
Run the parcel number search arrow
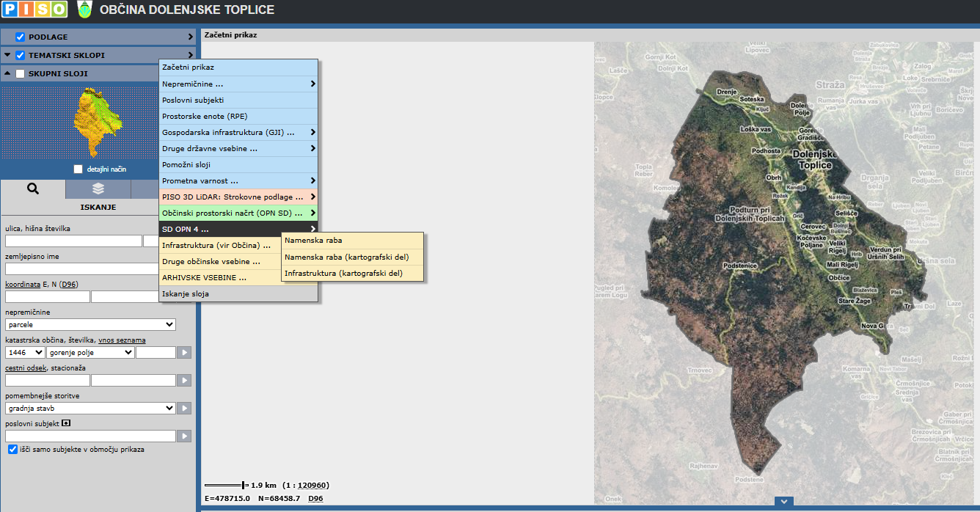pos(184,353)
